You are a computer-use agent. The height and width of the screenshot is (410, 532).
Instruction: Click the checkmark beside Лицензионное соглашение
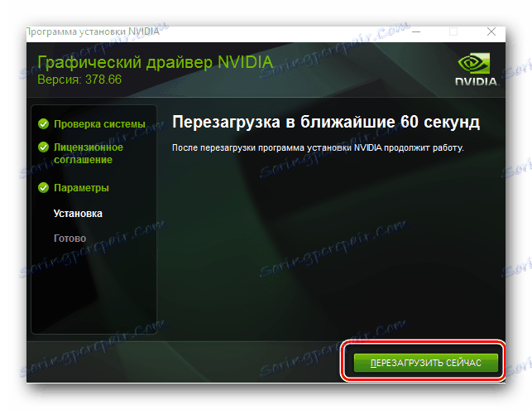click(43, 147)
